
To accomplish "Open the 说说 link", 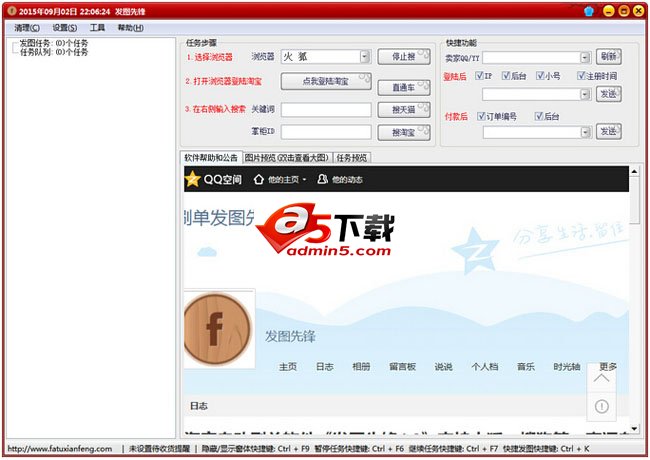I will (443, 366).
